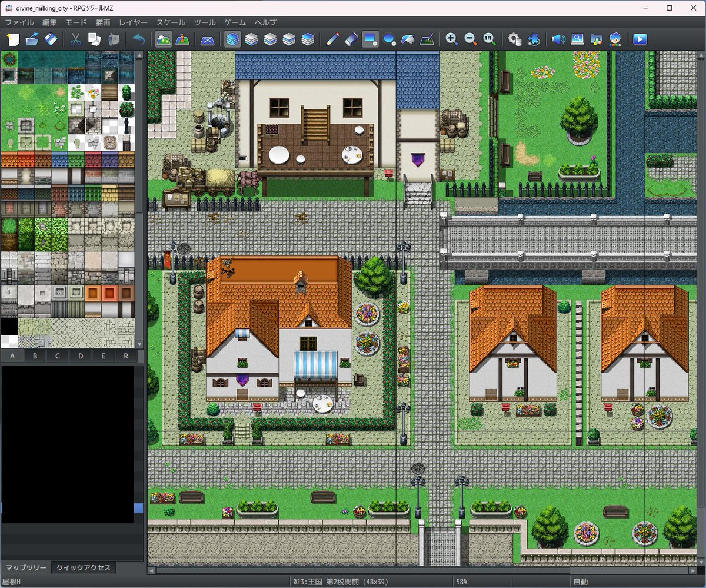The image size is (706, 588).
Task: Click the map horizontal scrollbar right arrow
Action: pyautogui.click(x=692, y=570)
